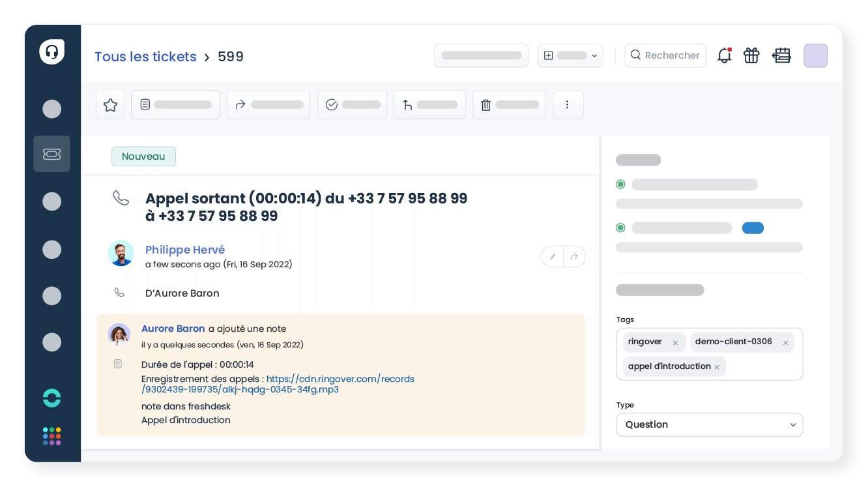Delete the ticket using the trash icon
This screenshot has width=868, height=487.
(485, 104)
